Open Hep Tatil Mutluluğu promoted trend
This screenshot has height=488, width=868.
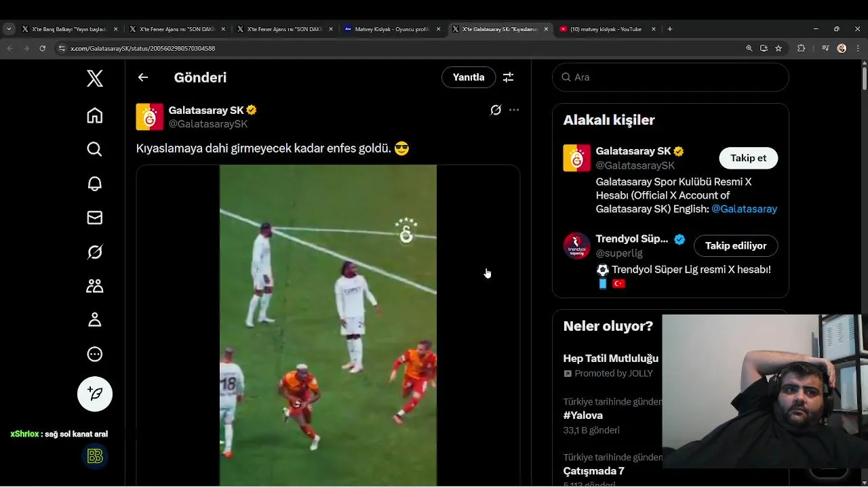coord(611,359)
